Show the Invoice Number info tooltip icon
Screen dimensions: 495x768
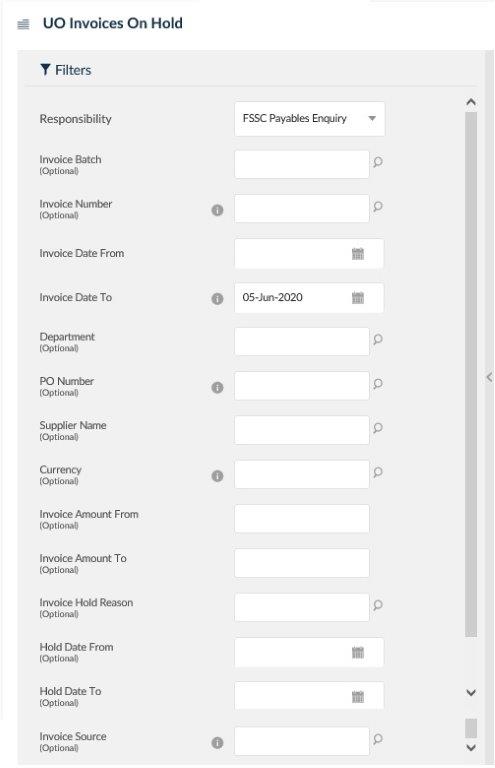[x=217, y=210]
